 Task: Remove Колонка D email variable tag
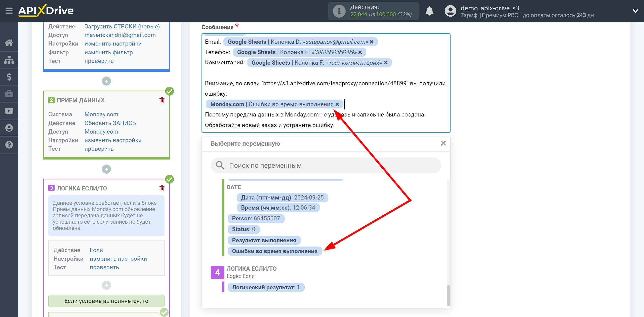tap(372, 42)
